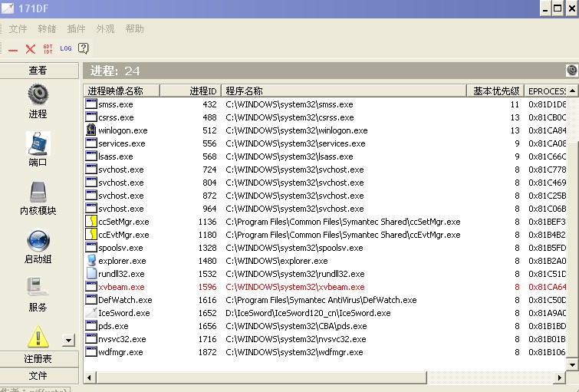Open the 文件 sidebar section at bottom
This screenshot has height=392, width=579.
38,376
